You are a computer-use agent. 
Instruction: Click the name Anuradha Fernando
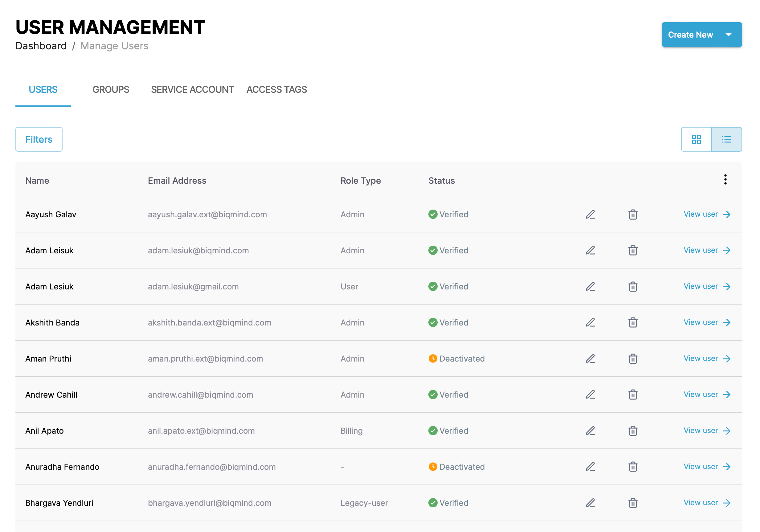(x=62, y=467)
